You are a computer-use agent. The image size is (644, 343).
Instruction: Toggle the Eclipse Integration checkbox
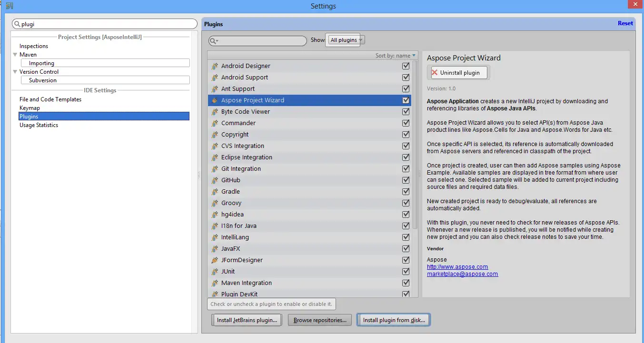coord(406,157)
